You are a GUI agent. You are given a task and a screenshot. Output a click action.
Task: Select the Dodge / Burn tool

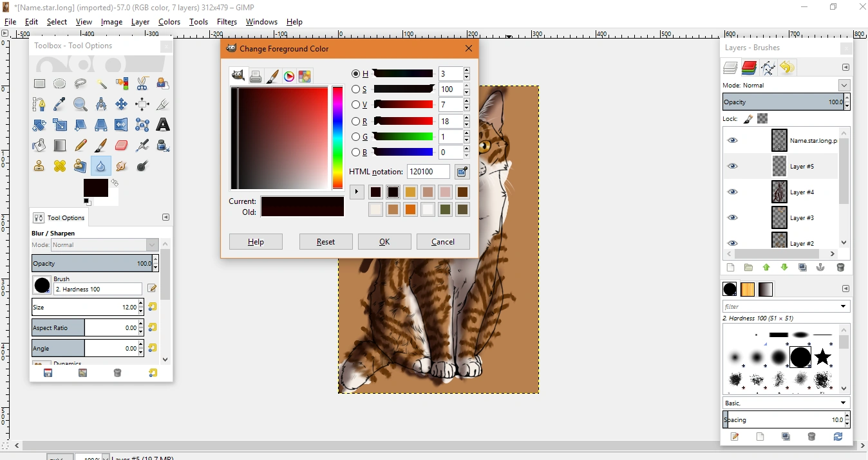click(142, 166)
